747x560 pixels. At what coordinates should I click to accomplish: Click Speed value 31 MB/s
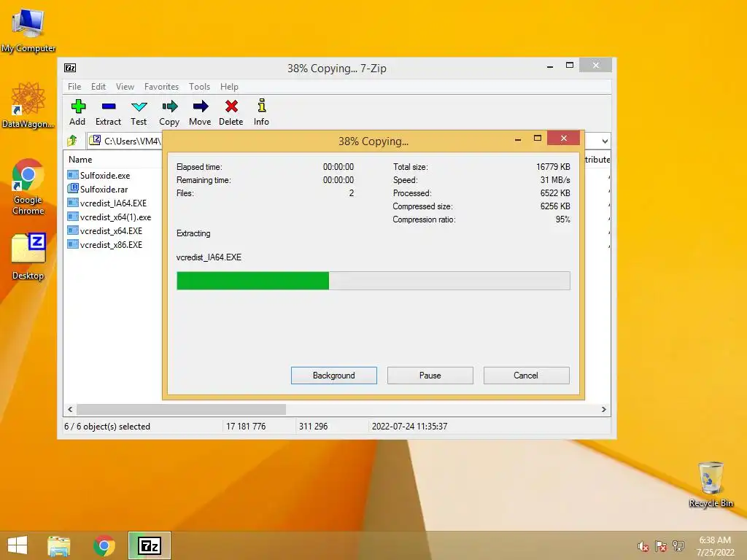[555, 180]
